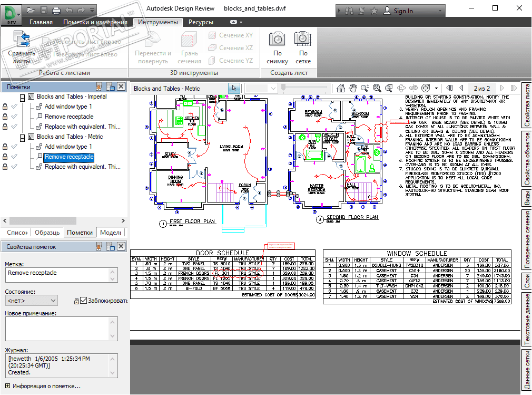
Task: Select the Pan hand tool
Action: (x=353, y=88)
